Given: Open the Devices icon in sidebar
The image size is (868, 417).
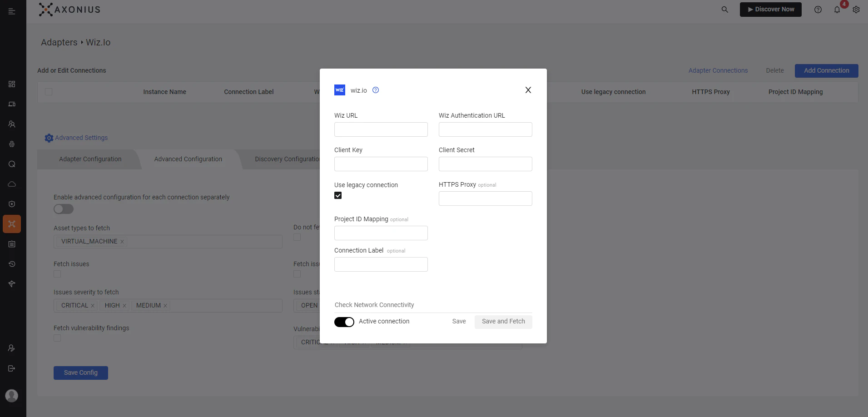Looking at the screenshot, I should pyautogui.click(x=12, y=104).
